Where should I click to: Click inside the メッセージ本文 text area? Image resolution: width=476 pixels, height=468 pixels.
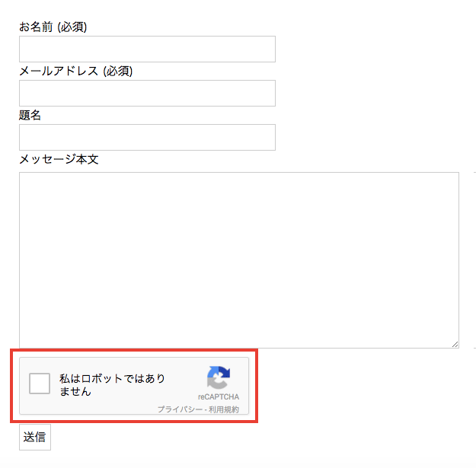click(239, 260)
